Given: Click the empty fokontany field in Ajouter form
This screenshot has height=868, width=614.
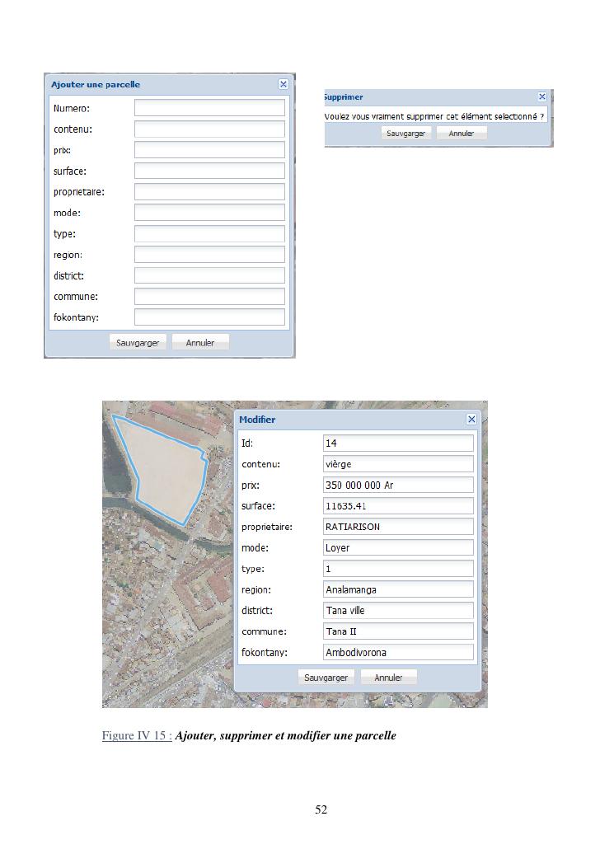Looking at the screenshot, I should tap(209, 317).
